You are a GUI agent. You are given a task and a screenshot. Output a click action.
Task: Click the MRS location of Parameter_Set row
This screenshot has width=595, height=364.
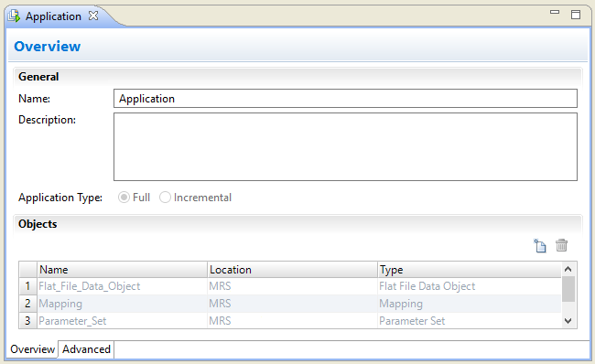click(293, 321)
